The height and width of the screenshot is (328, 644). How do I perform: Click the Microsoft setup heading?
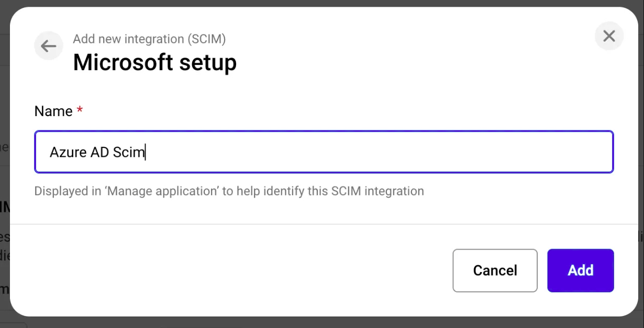tap(155, 62)
